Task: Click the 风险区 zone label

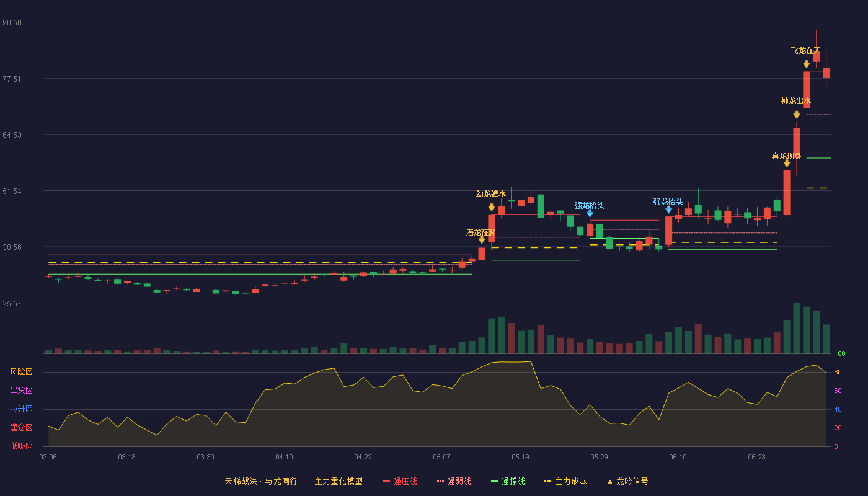Action: click(21, 372)
